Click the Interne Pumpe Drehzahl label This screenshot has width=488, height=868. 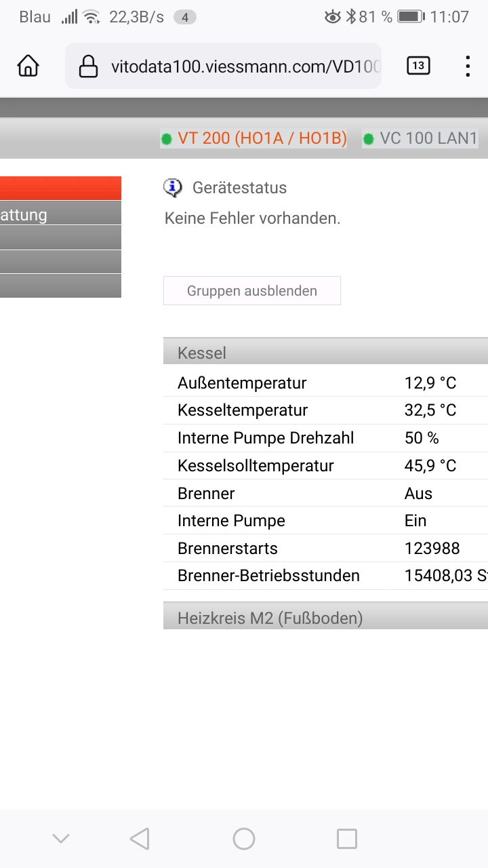click(x=266, y=438)
